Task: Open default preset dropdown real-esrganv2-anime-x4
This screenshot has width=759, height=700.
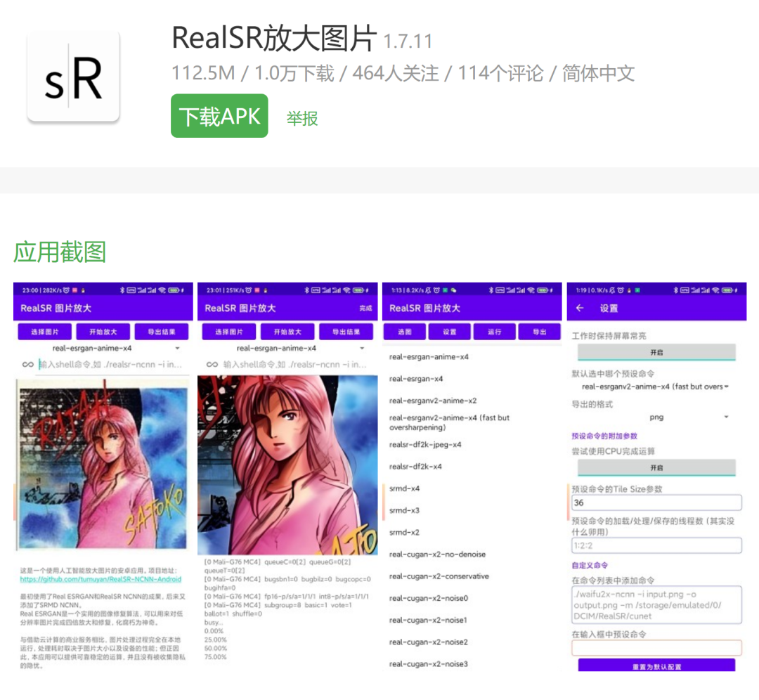Action: click(x=656, y=387)
